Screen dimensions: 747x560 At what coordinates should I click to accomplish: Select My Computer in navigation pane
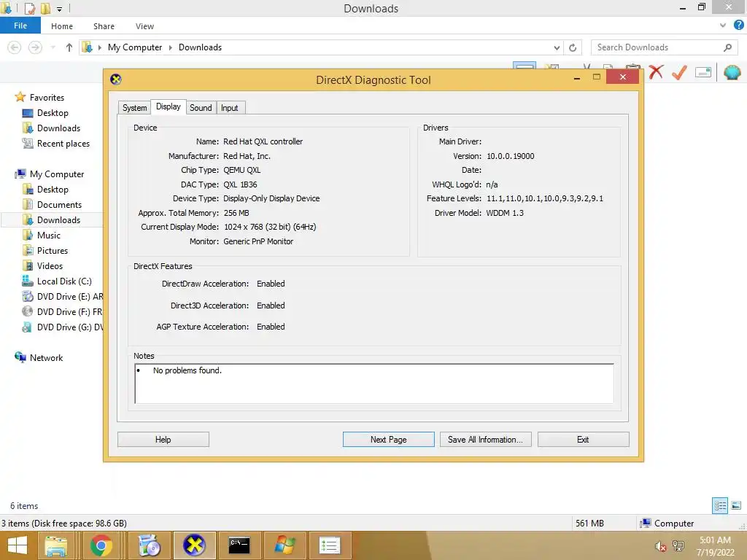pyautogui.click(x=57, y=174)
